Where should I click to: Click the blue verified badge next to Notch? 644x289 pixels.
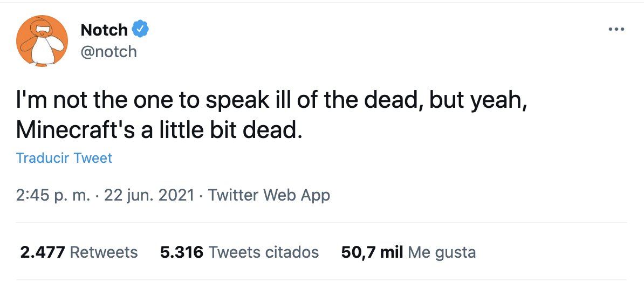click(x=141, y=30)
